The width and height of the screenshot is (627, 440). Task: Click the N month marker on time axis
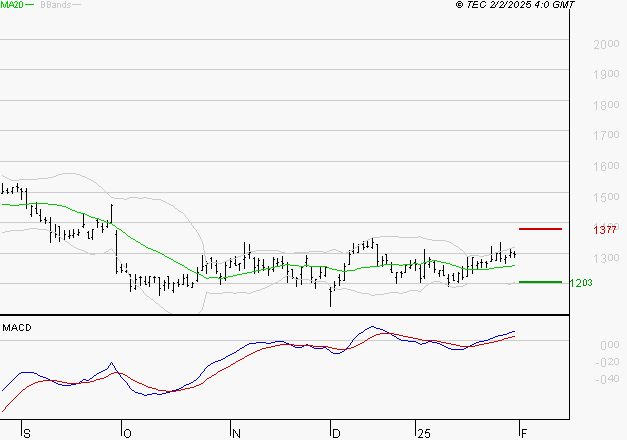coord(236,434)
